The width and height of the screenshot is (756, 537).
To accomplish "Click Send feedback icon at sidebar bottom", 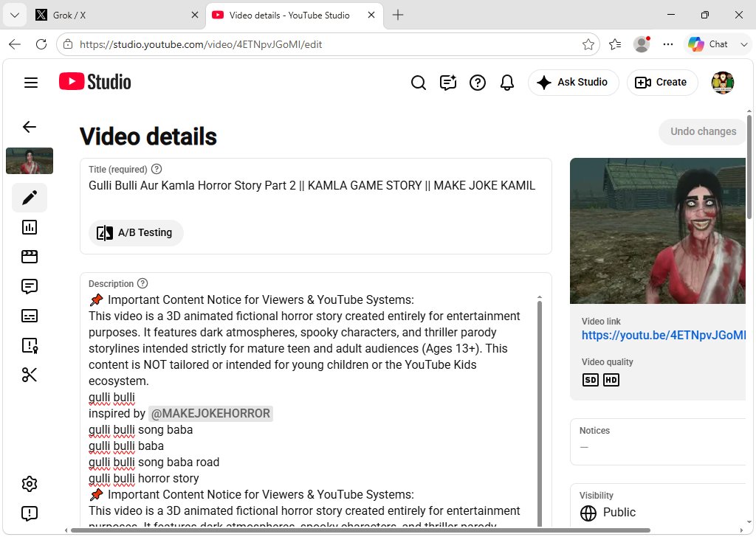I will click(x=30, y=513).
